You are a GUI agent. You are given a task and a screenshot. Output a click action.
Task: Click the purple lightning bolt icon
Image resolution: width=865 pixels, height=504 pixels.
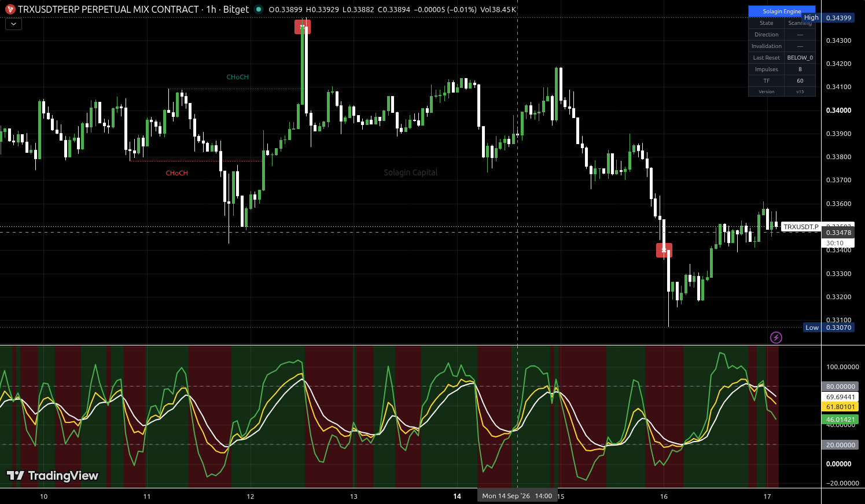tap(776, 337)
